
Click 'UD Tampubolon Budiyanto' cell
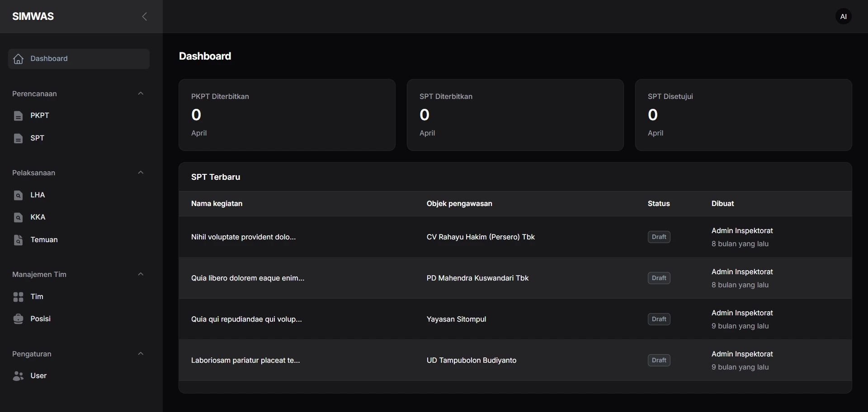coord(471,360)
